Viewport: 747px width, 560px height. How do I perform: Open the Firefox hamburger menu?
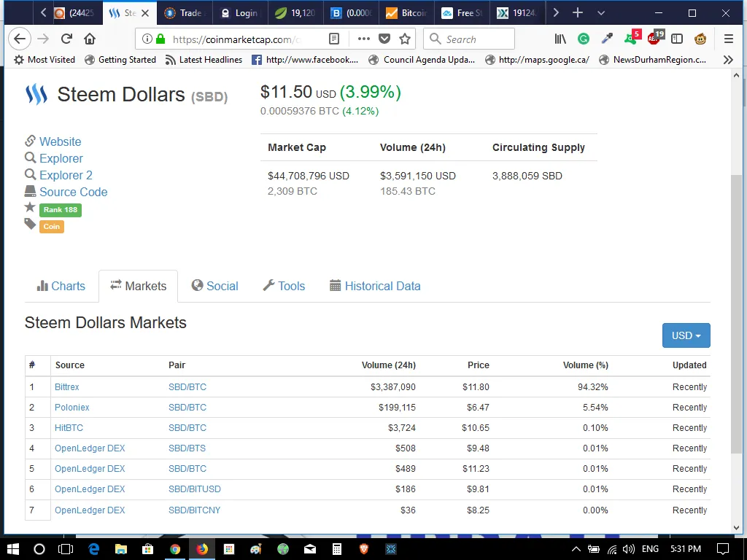pos(729,39)
